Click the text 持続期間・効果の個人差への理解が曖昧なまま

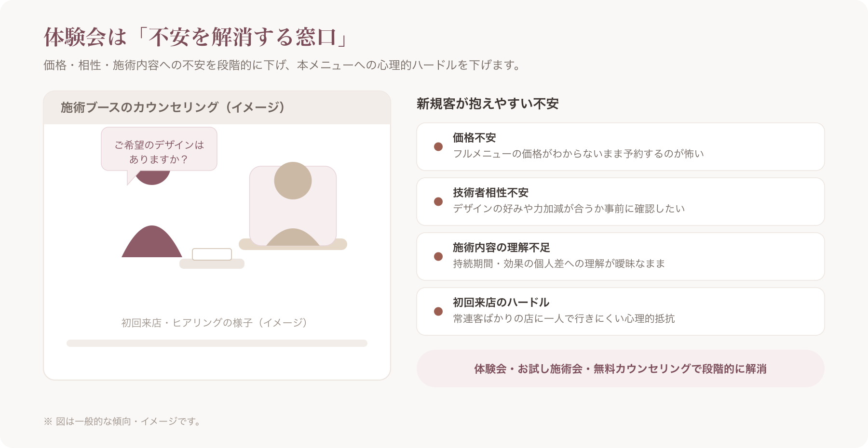pos(559,264)
